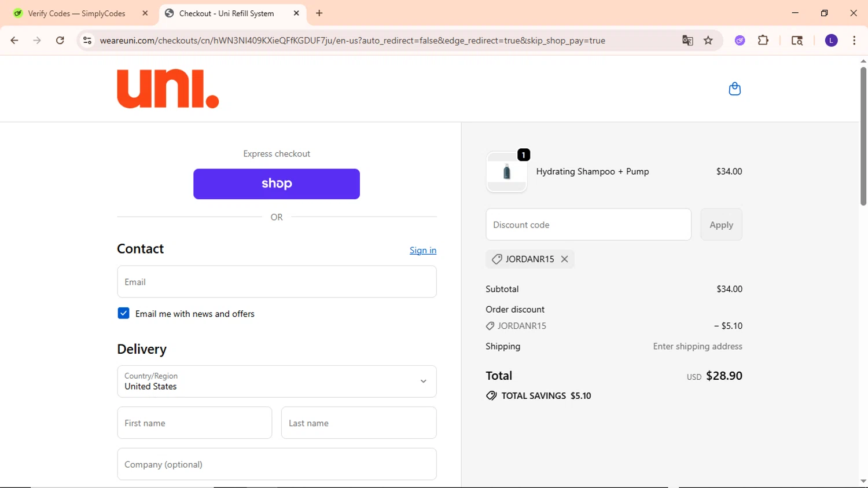868x488 pixels.
Task: Close the Checkout Uni Refill System tab
Action: pos(296,13)
